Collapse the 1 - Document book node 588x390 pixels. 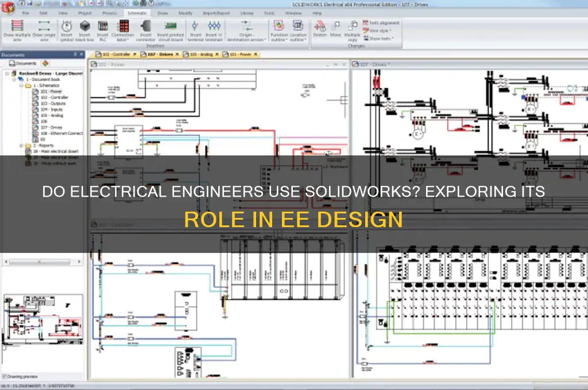coord(14,79)
